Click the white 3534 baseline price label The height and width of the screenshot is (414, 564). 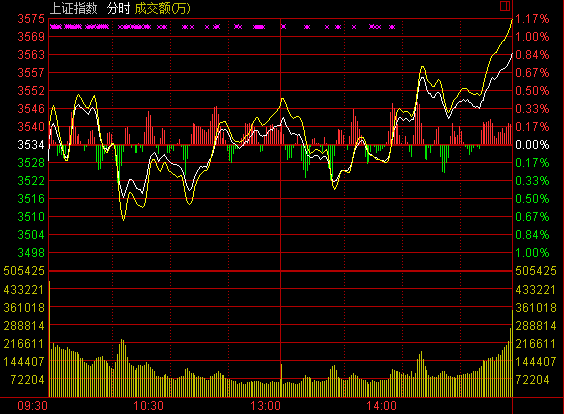31,145
